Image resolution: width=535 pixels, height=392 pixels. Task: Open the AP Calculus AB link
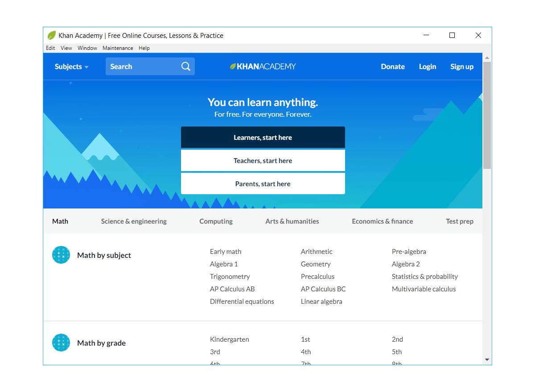point(232,289)
